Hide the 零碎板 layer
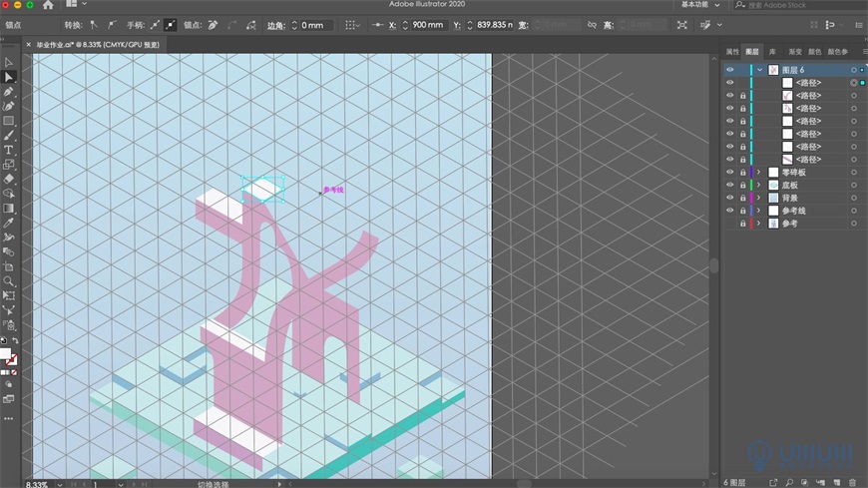 point(729,173)
